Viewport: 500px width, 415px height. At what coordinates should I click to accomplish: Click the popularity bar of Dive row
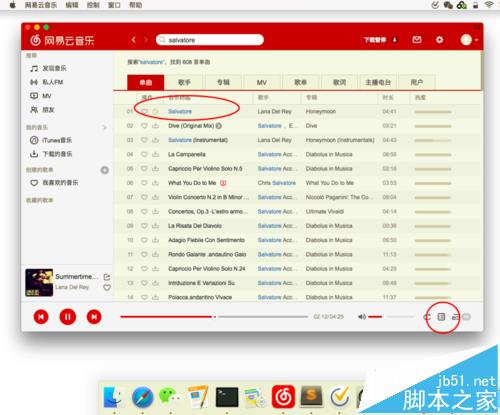coord(433,126)
